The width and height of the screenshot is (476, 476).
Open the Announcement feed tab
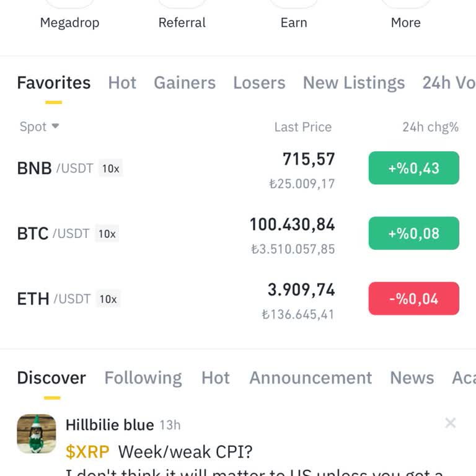coord(311,378)
